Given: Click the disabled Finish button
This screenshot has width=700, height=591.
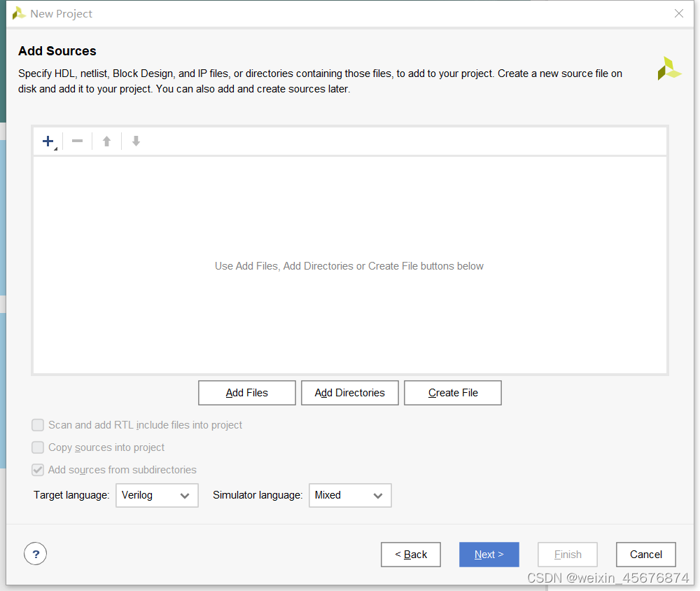Looking at the screenshot, I should point(568,555).
